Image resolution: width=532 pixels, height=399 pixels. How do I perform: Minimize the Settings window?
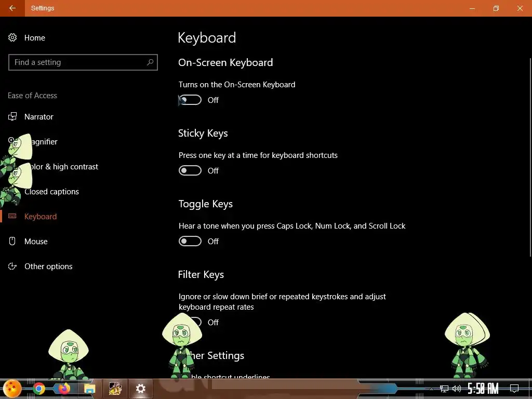coord(472,8)
